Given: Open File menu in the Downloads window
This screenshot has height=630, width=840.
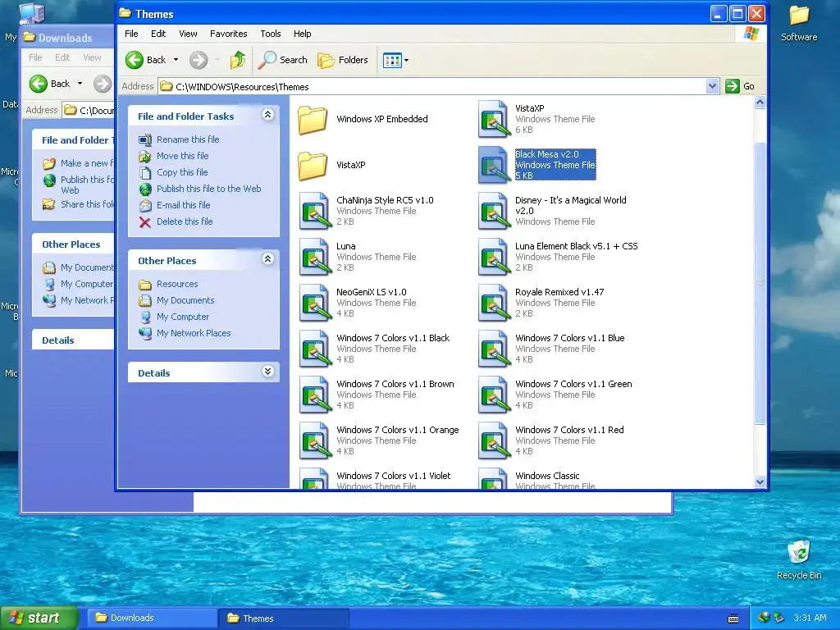Looking at the screenshot, I should tap(35, 57).
